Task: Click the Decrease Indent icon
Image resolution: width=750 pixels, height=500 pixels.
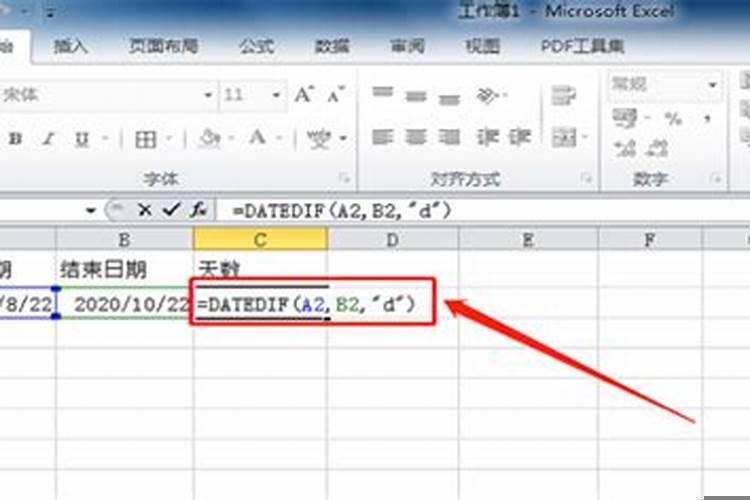Action: pos(487,137)
